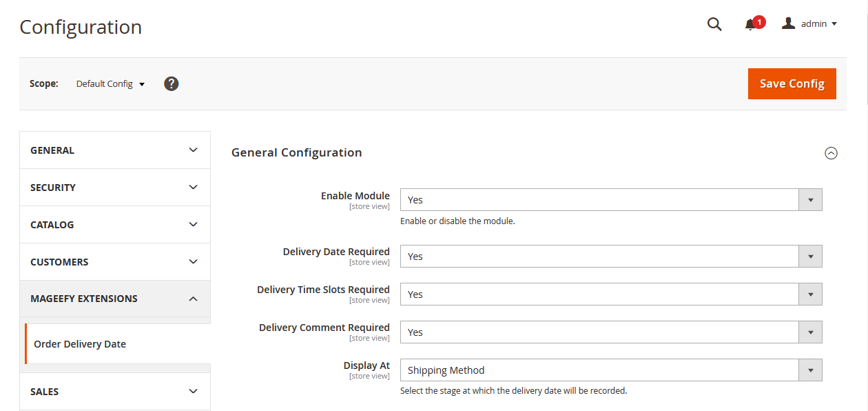Viewport: 868px width, 411px height.
Task: Expand the GENERAL sidebar section
Action: click(115, 150)
